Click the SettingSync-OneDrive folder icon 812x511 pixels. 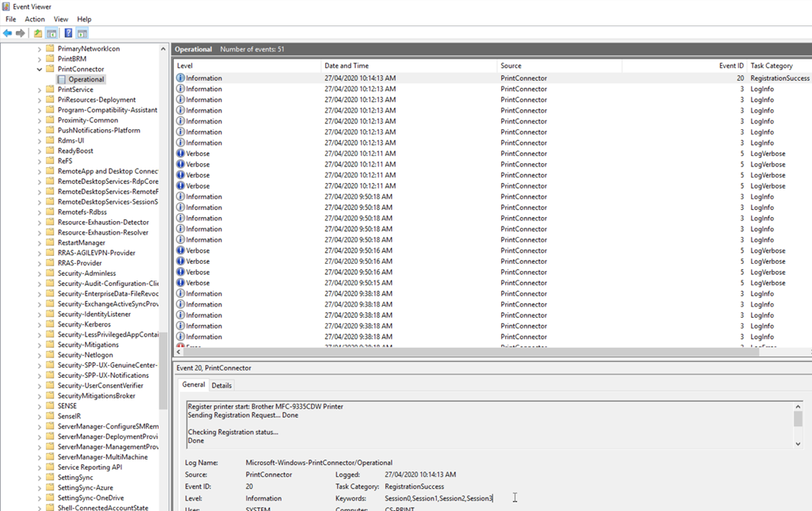[50, 498]
